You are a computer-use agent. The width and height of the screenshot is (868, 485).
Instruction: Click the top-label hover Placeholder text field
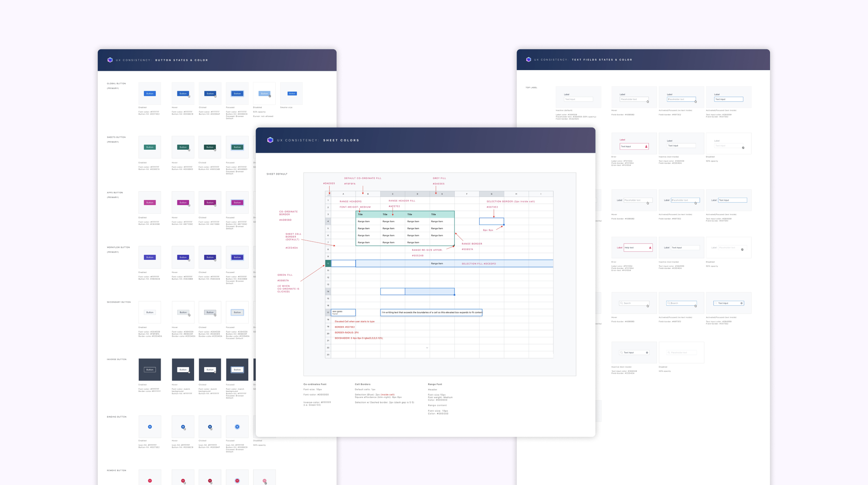pyautogui.click(x=634, y=99)
